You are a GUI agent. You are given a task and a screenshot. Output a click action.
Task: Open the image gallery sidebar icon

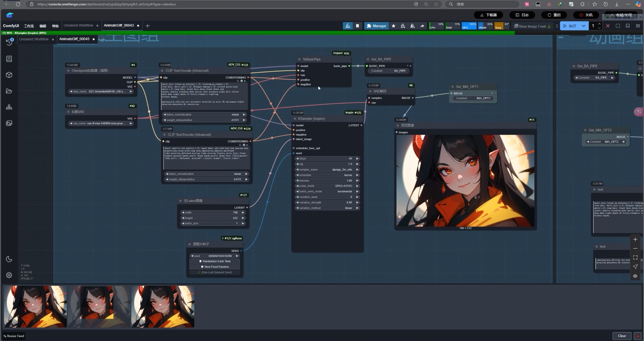pyautogui.click(x=9, y=123)
